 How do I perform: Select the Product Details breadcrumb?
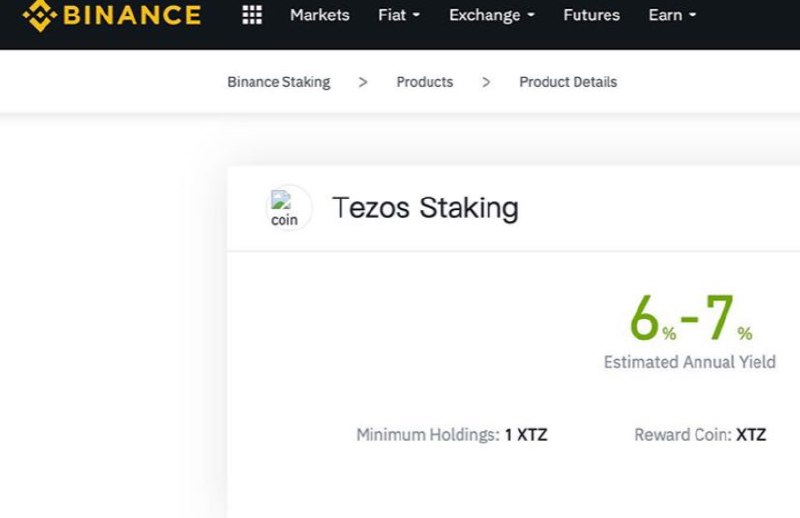tap(568, 82)
